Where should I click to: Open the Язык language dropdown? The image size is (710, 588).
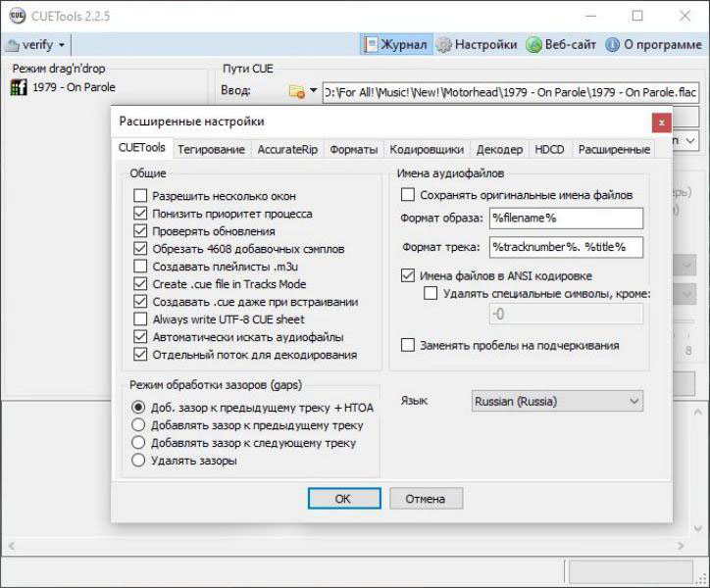[x=557, y=401]
